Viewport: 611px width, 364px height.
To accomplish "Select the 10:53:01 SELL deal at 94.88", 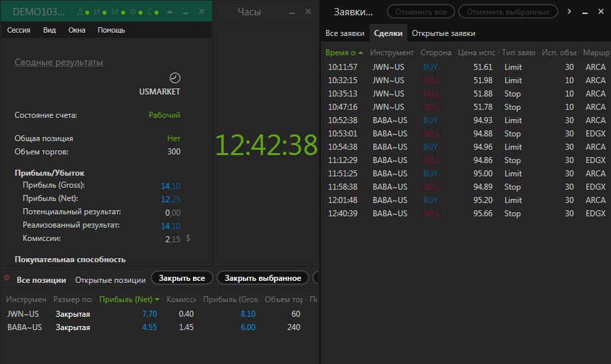I will pyautogui.click(x=467, y=133).
